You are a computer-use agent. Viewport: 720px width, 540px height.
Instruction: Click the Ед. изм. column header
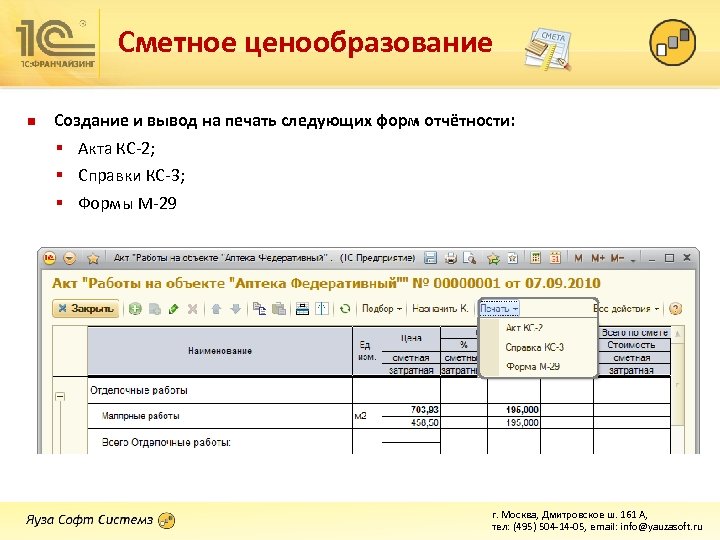(x=367, y=351)
